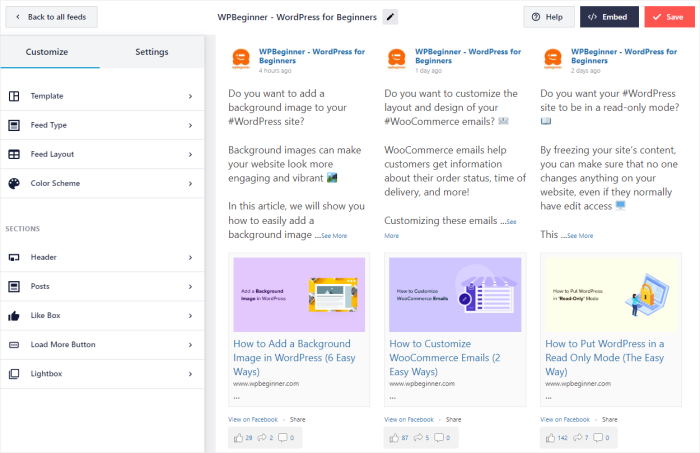The height and width of the screenshot is (453, 700).
Task: Switch to the Settings tab
Action: coord(152,52)
